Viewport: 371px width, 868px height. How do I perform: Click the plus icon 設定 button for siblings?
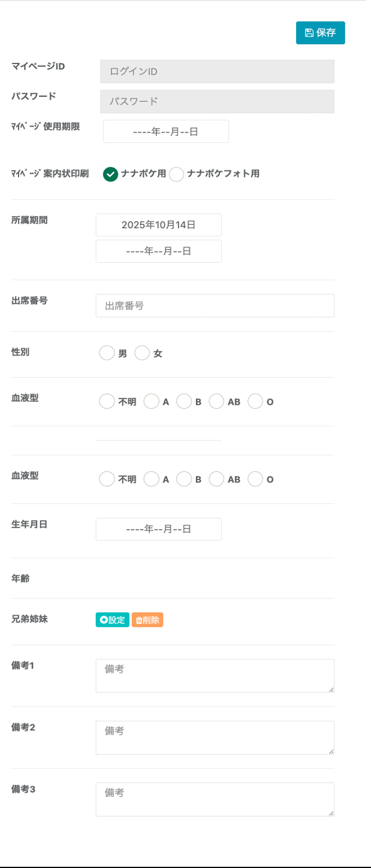click(112, 620)
